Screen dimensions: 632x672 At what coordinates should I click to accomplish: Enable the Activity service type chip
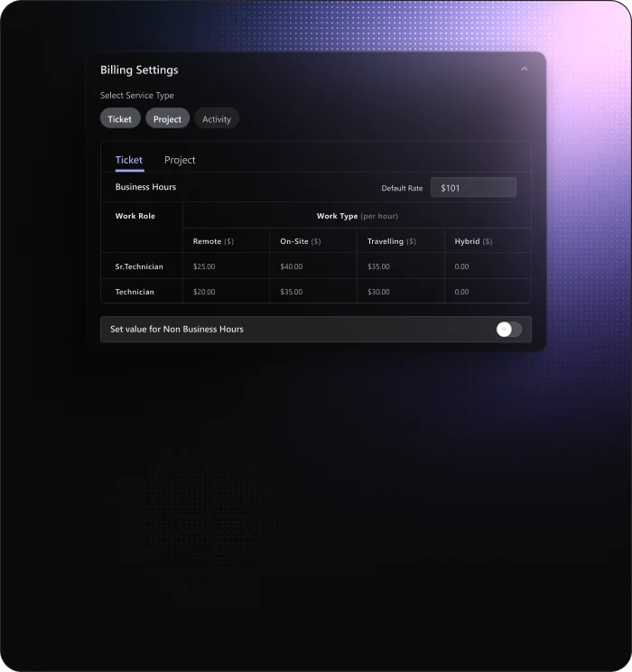click(217, 119)
